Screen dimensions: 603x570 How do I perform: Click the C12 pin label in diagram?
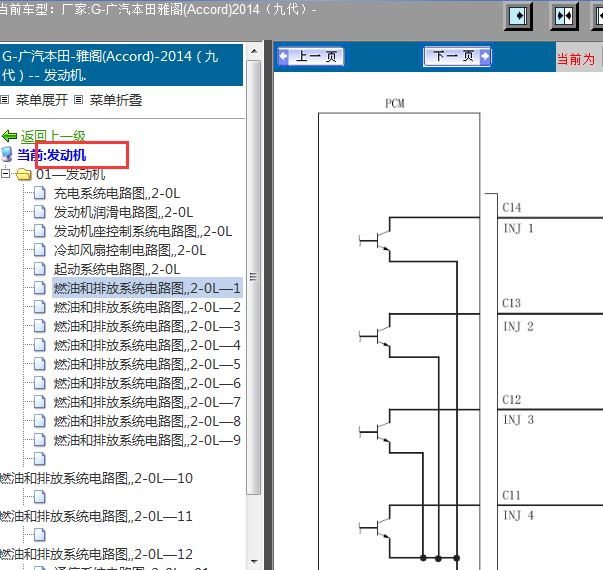(512, 400)
